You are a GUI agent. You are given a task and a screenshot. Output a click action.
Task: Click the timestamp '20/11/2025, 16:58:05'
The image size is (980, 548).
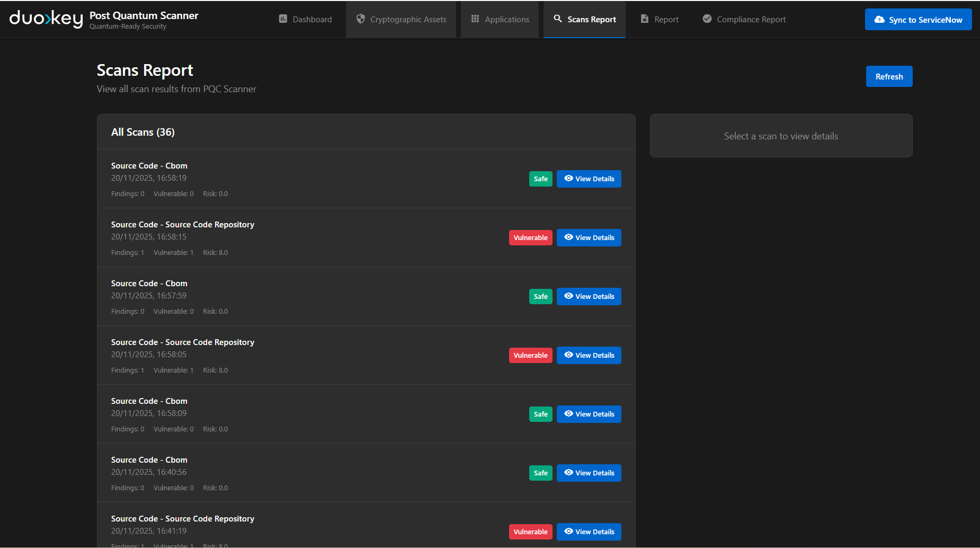(x=149, y=355)
